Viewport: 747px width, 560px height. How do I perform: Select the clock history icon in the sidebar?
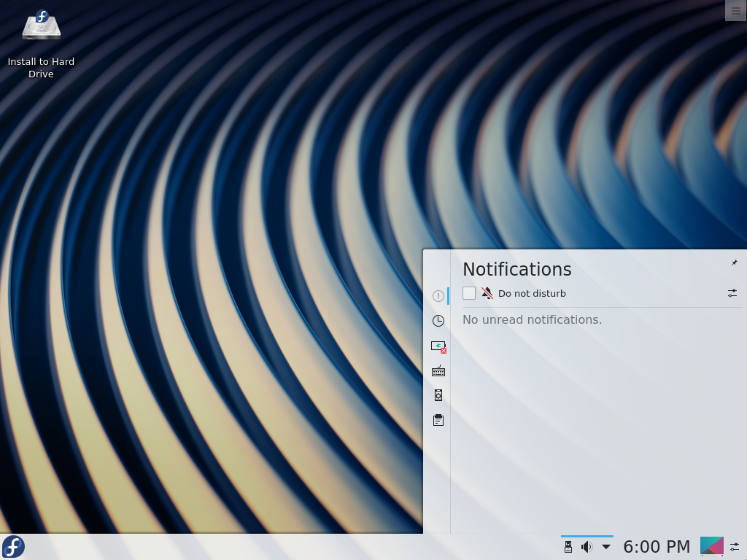coord(438,321)
